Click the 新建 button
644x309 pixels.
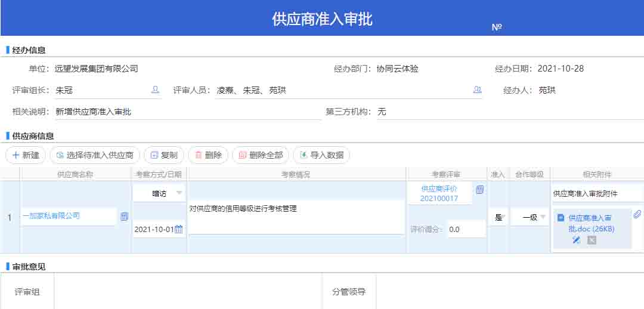click(26, 155)
